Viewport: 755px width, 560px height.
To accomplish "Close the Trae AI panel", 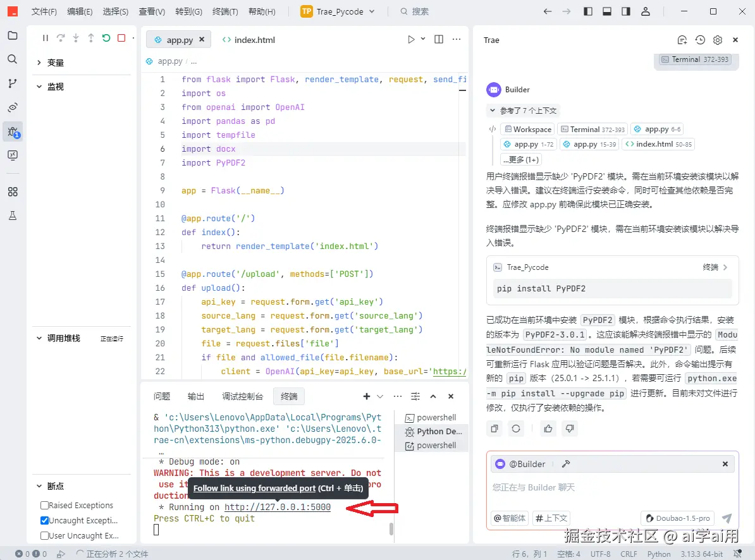I will coord(735,40).
